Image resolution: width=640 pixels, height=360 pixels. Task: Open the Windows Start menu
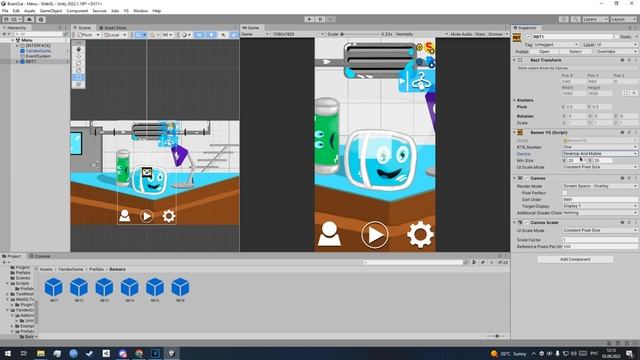pos(8,353)
